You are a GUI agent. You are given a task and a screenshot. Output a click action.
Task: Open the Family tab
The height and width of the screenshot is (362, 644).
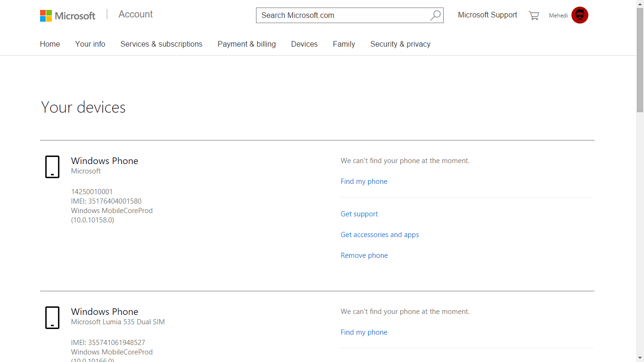point(344,44)
